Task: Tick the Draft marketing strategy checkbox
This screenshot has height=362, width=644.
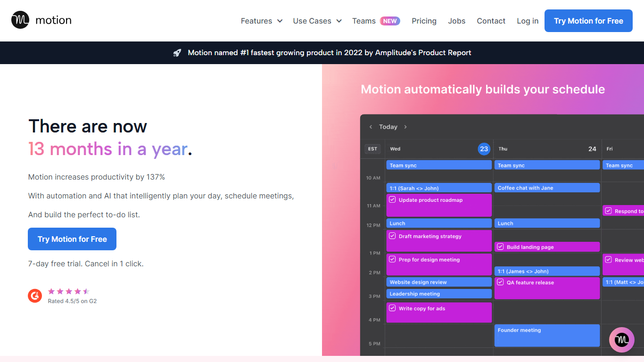Action: point(392,236)
